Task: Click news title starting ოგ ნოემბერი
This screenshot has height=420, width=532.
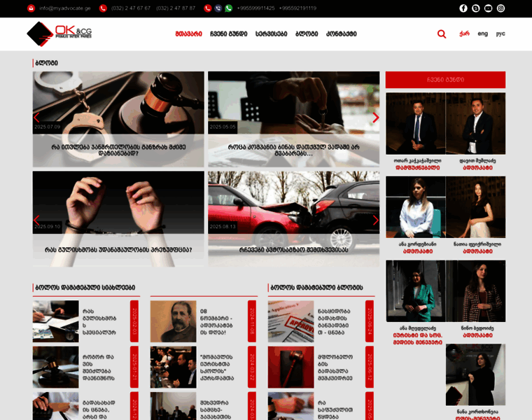Action: point(216,321)
